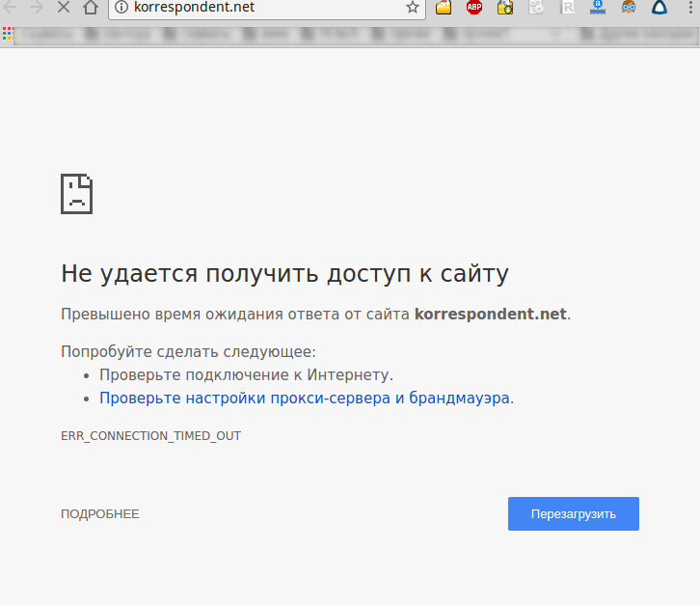
Task: Click the heading 'Не удается получить доступ к сайту'
Action: pos(284,273)
